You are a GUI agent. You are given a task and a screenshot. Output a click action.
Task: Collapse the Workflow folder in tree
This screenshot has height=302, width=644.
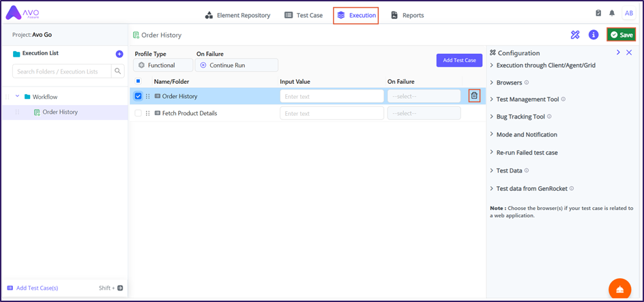pos(17,97)
